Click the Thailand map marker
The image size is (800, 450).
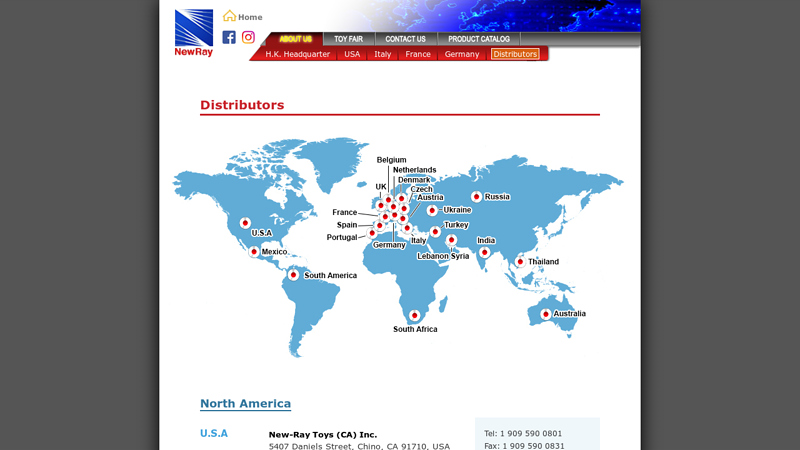[x=520, y=262]
